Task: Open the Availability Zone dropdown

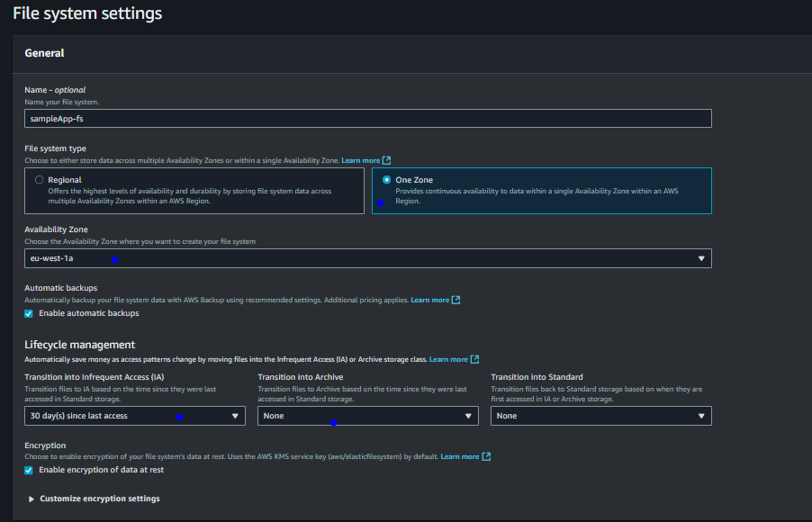Action: (x=367, y=258)
